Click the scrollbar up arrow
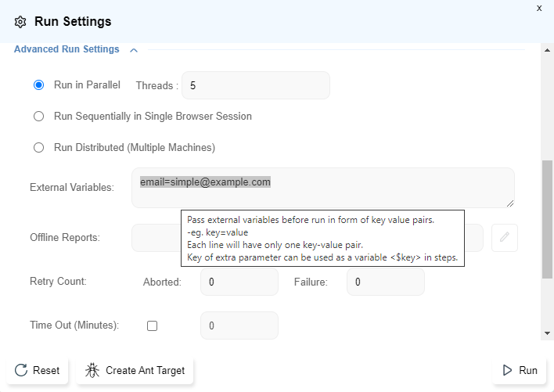Screen dimensions: 554x392 [548, 49]
